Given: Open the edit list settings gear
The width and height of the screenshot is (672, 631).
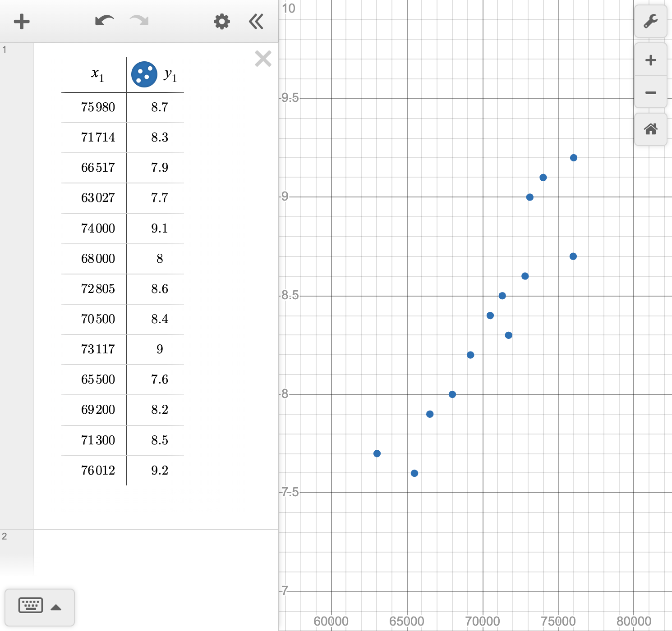Looking at the screenshot, I should click(x=221, y=21).
